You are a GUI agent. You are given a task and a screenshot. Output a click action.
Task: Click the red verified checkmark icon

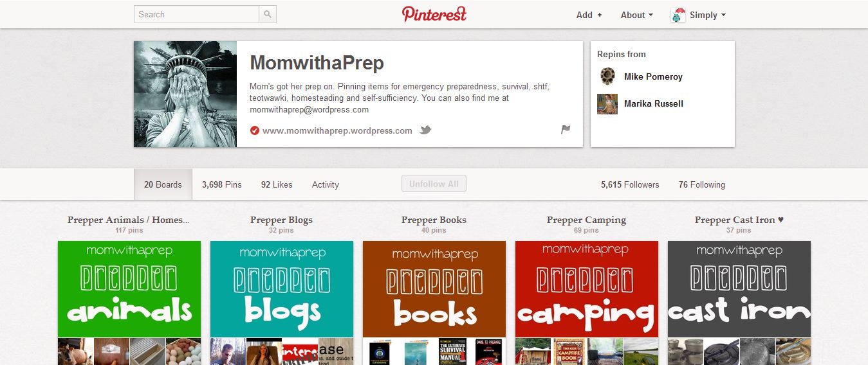254,130
